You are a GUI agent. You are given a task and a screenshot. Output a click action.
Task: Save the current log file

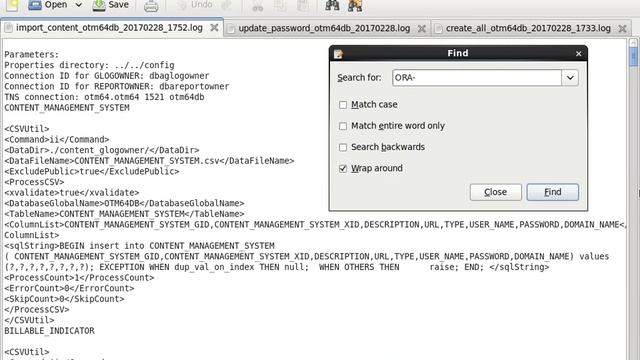(111, 5)
